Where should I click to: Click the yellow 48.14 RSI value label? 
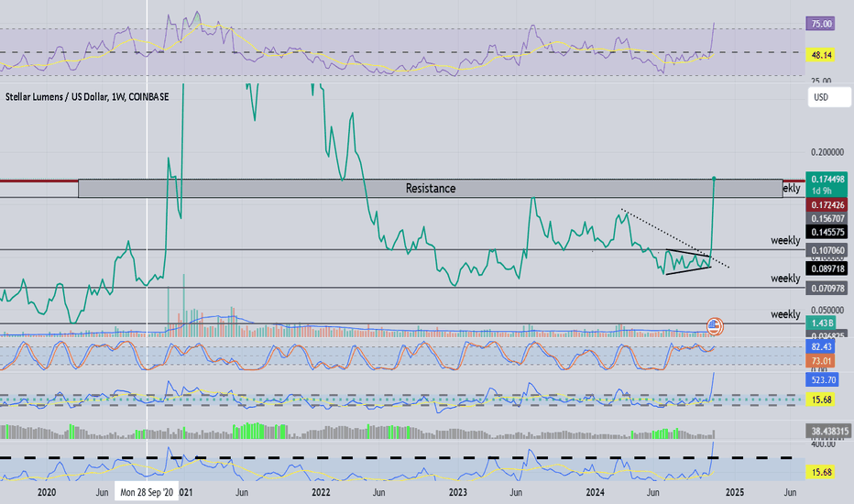click(x=820, y=55)
